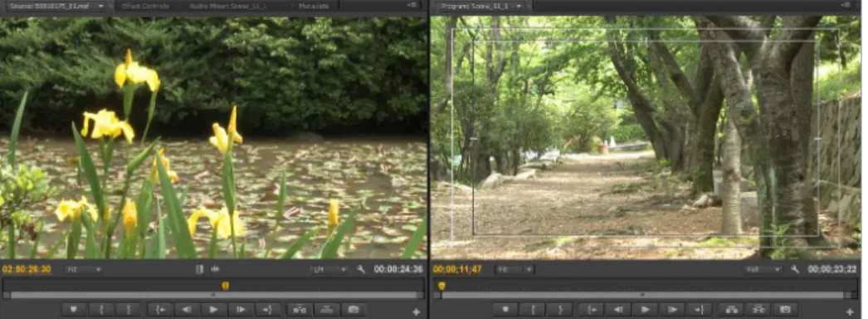
Task: Click the Insert button in Source monitor
Action: pos(300,310)
